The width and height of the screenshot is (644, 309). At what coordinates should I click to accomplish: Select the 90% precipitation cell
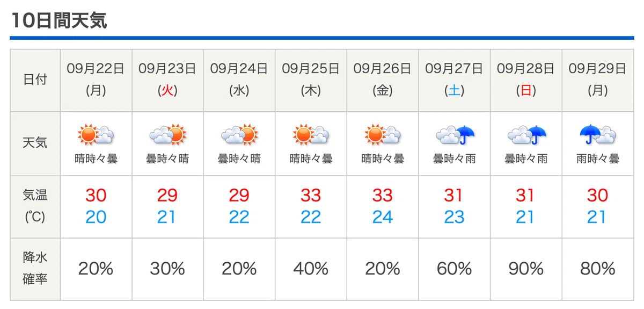point(526,269)
